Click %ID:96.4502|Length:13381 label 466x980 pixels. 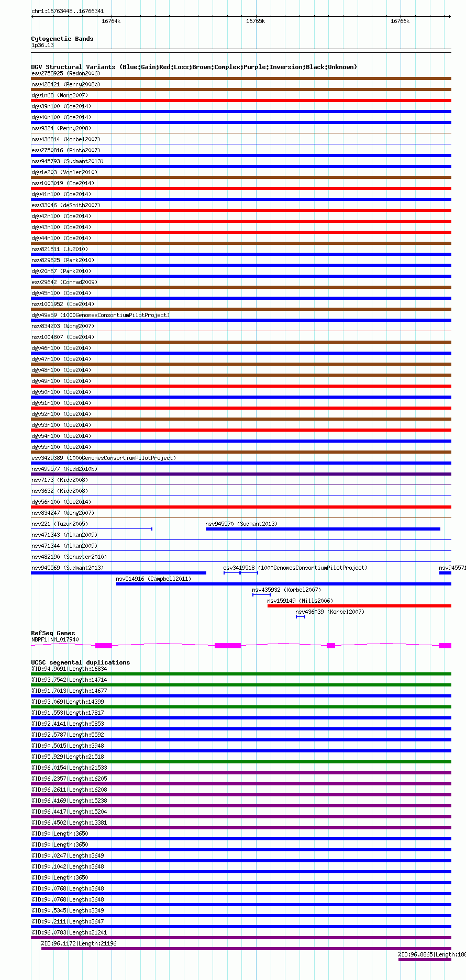[69, 823]
